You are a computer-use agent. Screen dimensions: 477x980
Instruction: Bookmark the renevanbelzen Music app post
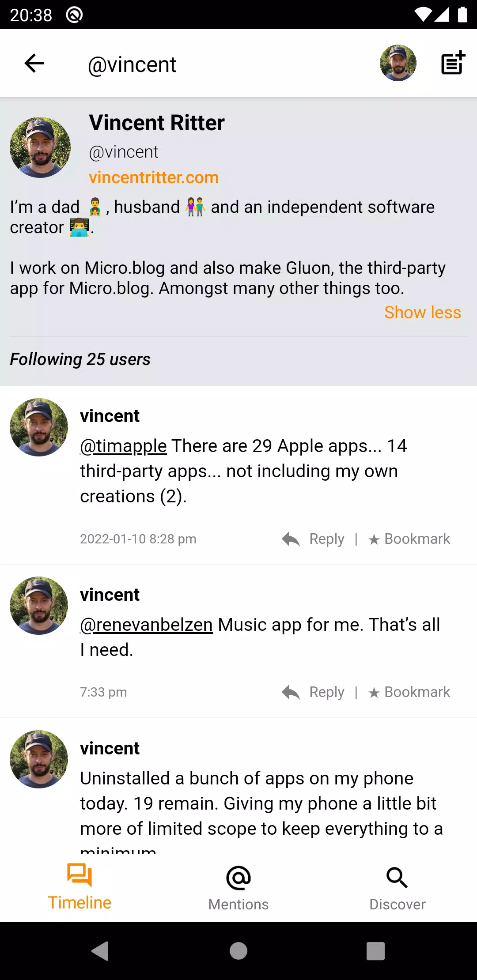click(x=409, y=692)
